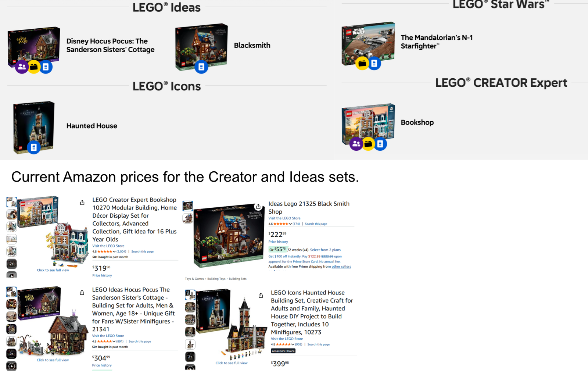The height and width of the screenshot is (375, 588).
Task: Open the Toys & Games breadcrumb
Action: (194, 279)
